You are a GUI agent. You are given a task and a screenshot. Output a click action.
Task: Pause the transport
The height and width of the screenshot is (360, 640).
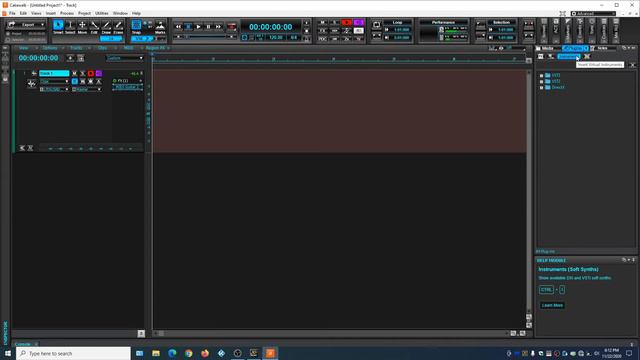(x=208, y=27)
